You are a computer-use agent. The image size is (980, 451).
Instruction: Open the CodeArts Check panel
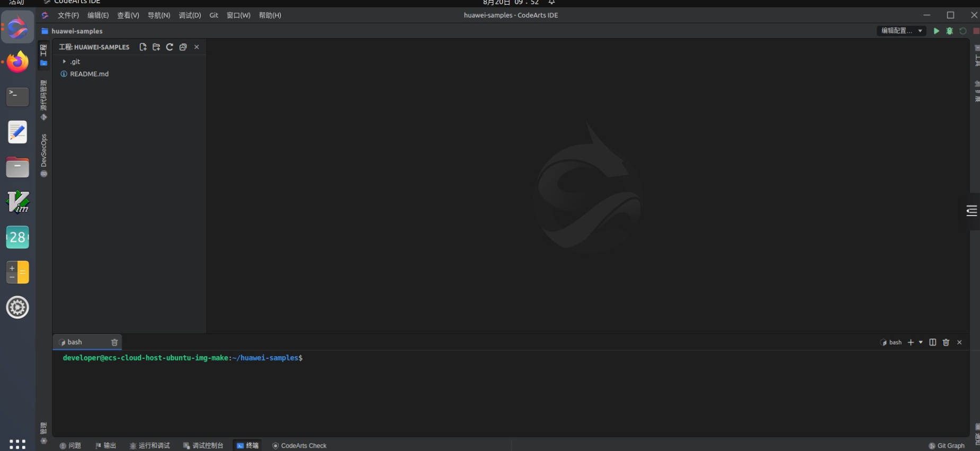point(299,446)
